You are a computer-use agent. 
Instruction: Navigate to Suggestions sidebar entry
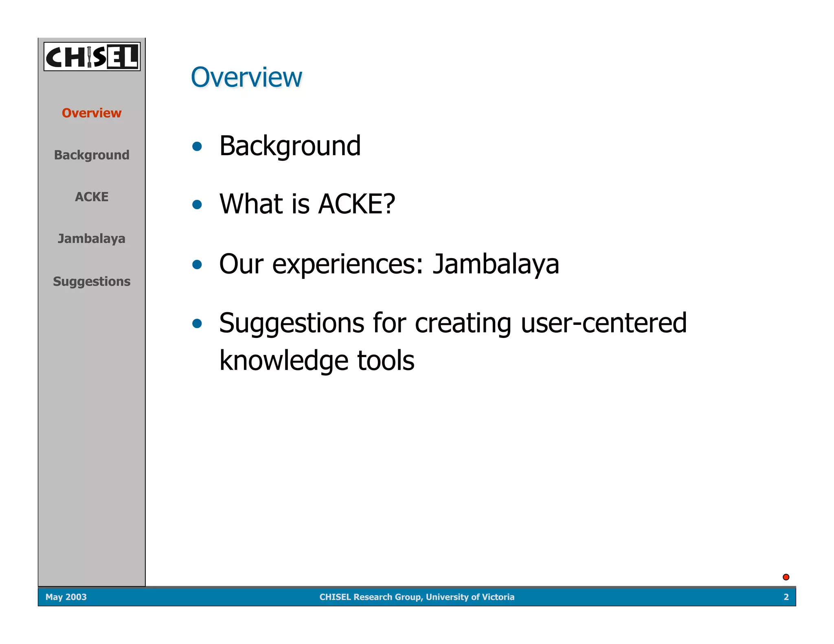tap(92, 281)
